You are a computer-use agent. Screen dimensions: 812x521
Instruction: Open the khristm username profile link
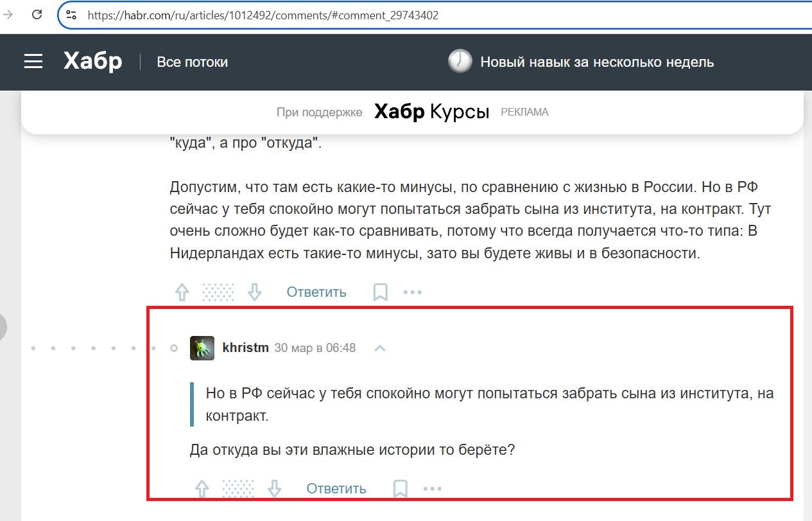[x=245, y=348]
